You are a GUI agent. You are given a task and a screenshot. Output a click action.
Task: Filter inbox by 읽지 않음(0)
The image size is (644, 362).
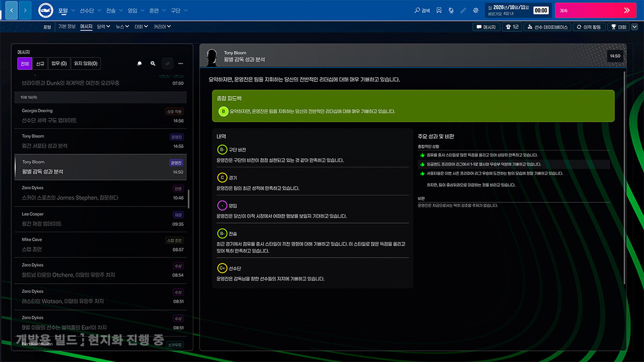click(85, 63)
